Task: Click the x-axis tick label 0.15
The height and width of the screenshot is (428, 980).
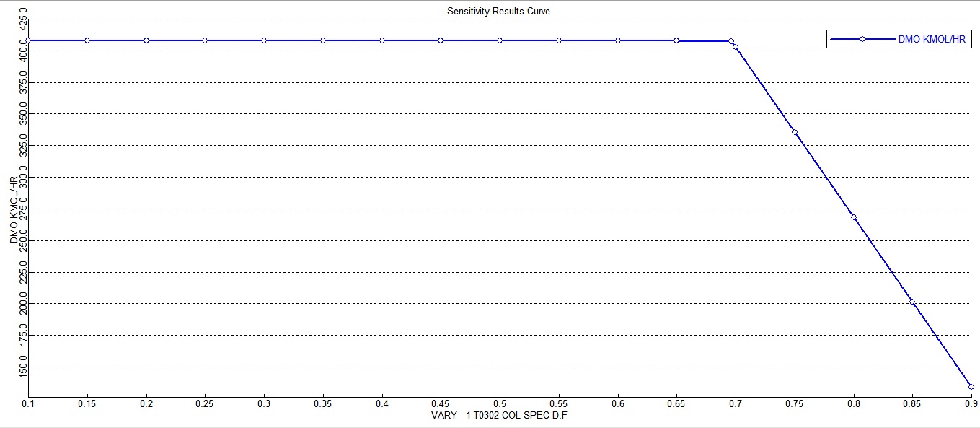Action: coord(87,405)
